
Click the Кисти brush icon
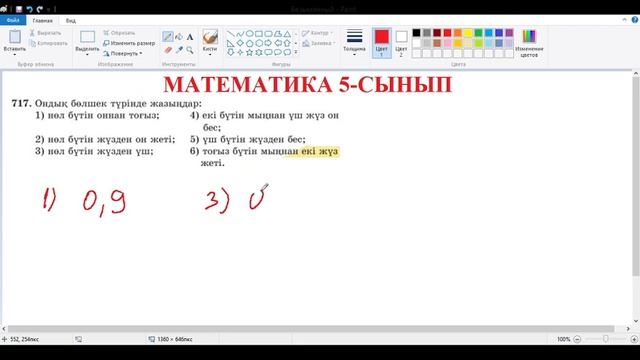(210, 37)
